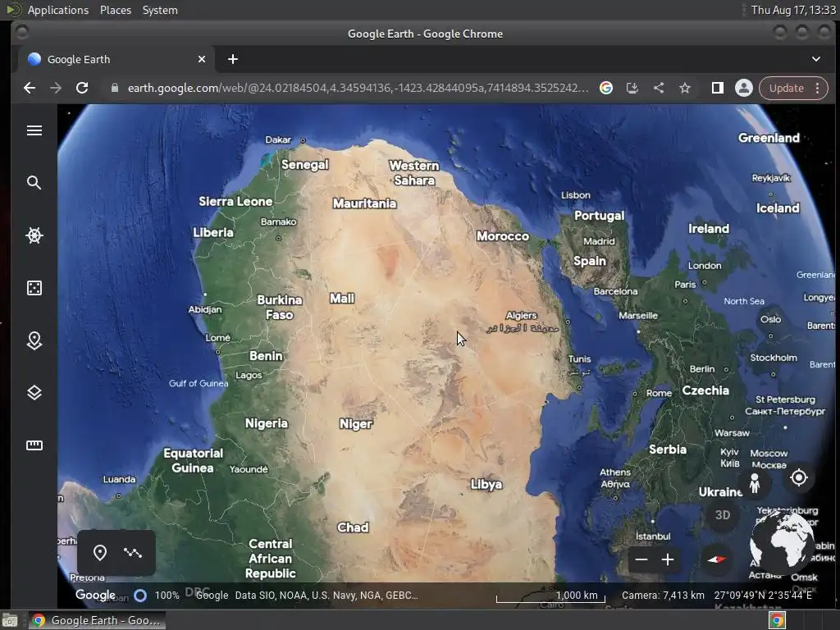Click the 1,000 km scale bar
Image resolution: width=840 pixels, height=630 pixels.
point(550,596)
